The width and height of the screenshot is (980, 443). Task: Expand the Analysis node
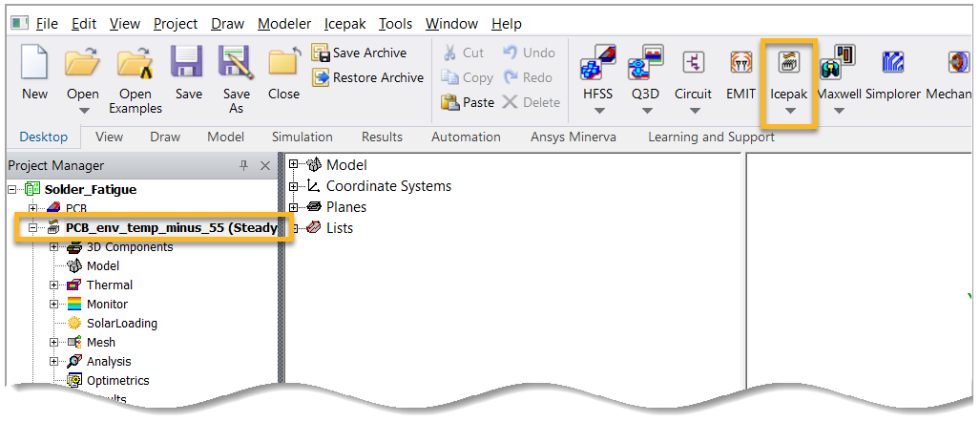[x=54, y=362]
